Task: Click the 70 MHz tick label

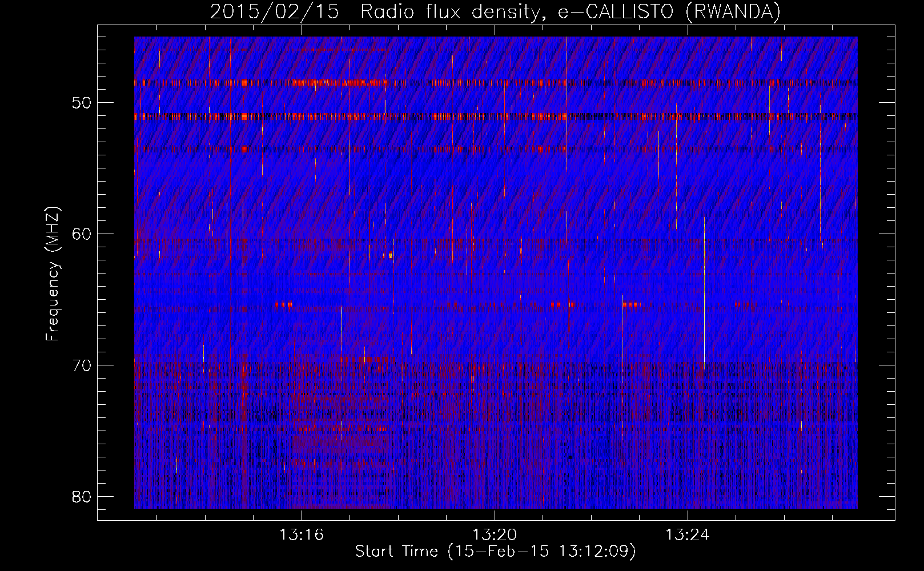Action: click(82, 365)
